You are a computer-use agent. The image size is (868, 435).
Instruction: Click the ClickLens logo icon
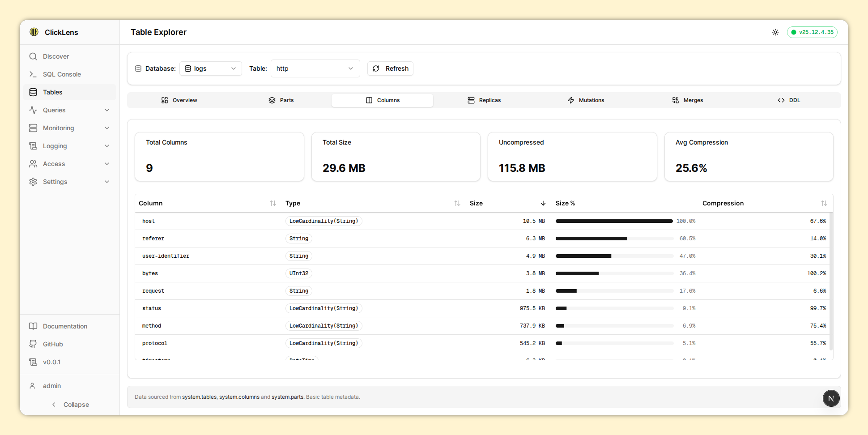tap(34, 32)
